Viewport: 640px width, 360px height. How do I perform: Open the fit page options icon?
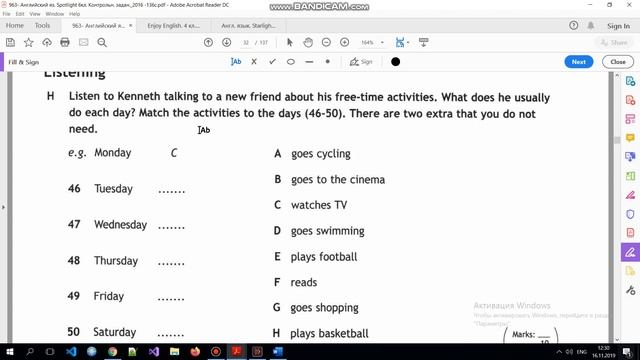[402, 42]
